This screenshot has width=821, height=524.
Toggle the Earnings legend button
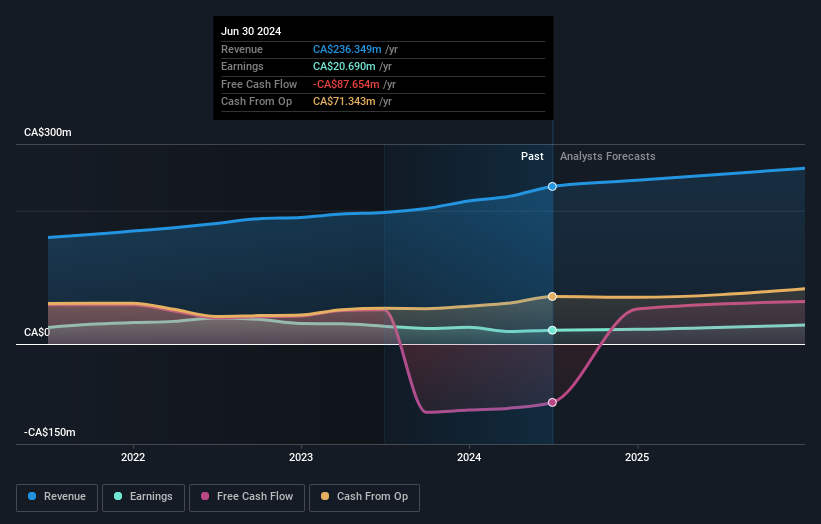pos(143,497)
